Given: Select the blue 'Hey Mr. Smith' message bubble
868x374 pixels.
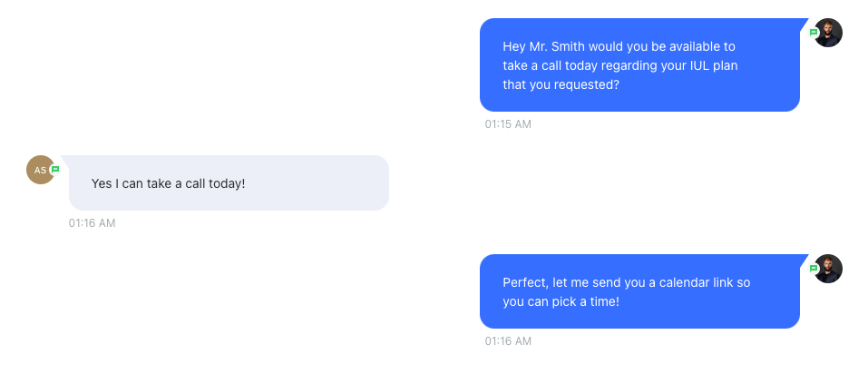Looking at the screenshot, I should [x=640, y=64].
